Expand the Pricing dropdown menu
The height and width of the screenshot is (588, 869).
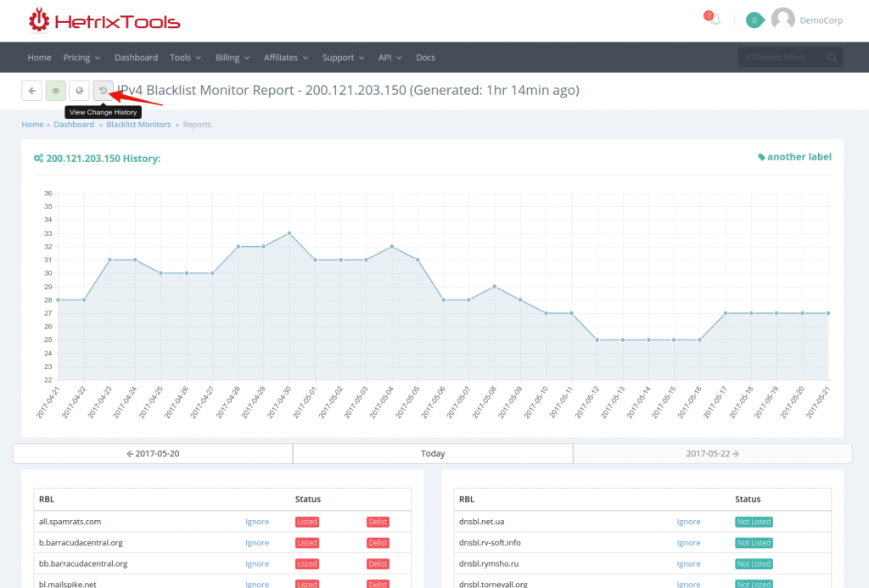(81, 58)
